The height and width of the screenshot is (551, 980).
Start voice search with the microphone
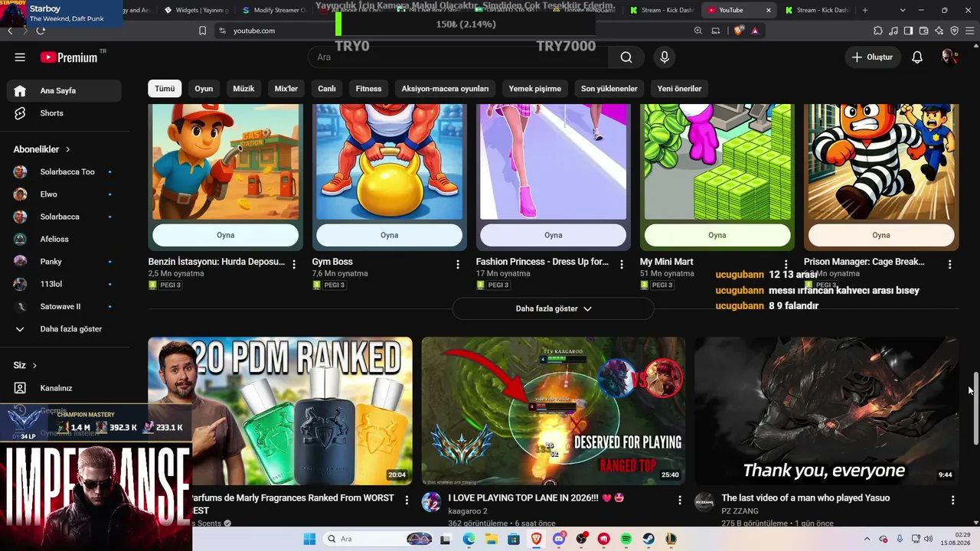[665, 57]
